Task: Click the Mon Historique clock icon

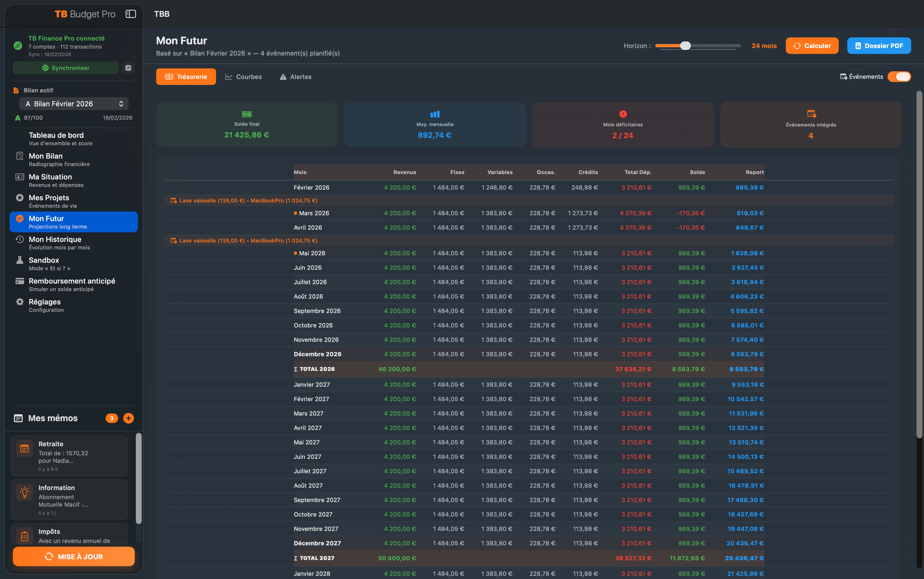Action: (x=20, y=239)
